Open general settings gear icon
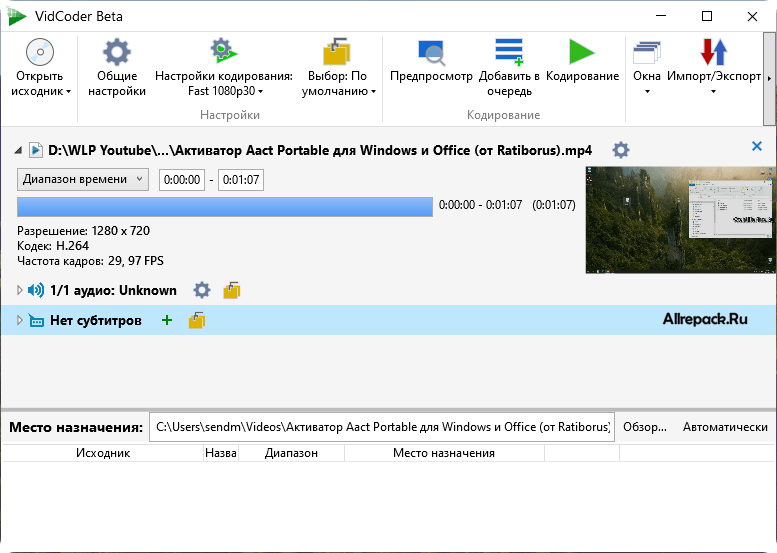Screen dimensions: 777x553 point(116,52)
